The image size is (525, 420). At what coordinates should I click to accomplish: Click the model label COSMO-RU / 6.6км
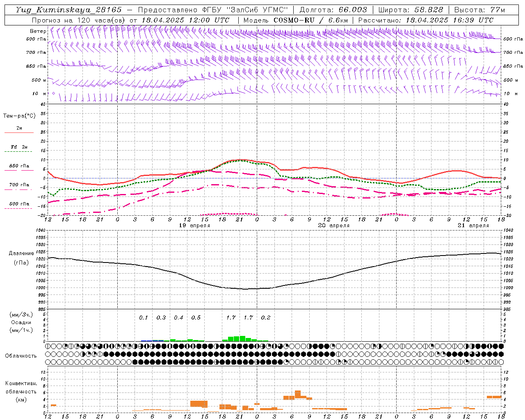[x=310, y=20]
